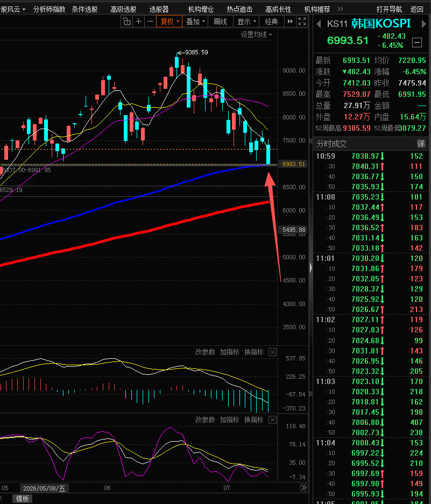431x504 pixels.
Task: Click 改参数 on the MACD indicator panel
Action: click(x=205, y=352)
